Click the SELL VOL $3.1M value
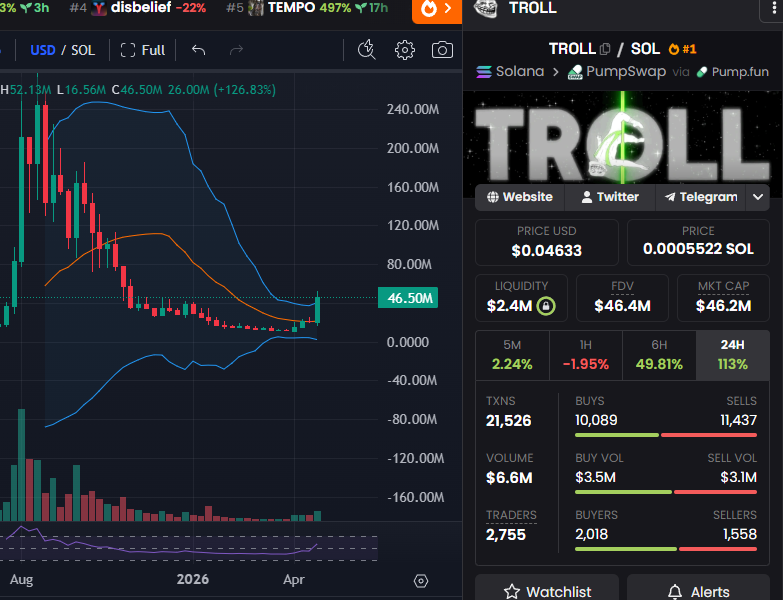Viewport: 783px width, 600px height. point(738,477)
